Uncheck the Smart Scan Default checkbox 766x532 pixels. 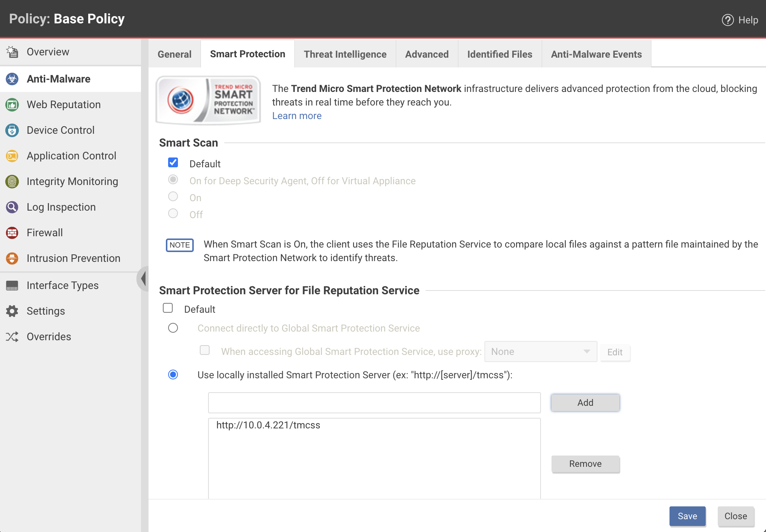click(173, 162)
